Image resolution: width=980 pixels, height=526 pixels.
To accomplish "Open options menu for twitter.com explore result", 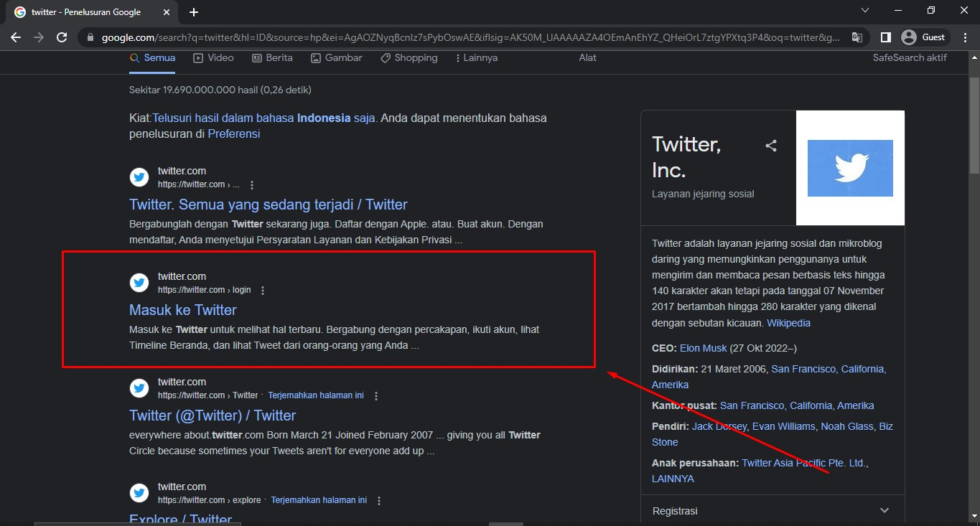I will tap(379, 501).
